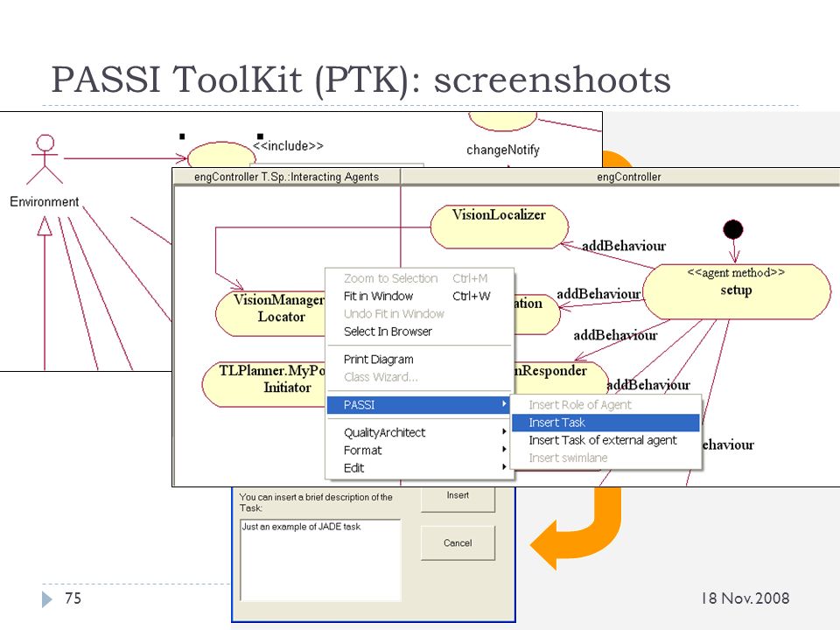The image size is (840, 630).
Task: Click the changeNotify label
Action: [x=503, y=150]
